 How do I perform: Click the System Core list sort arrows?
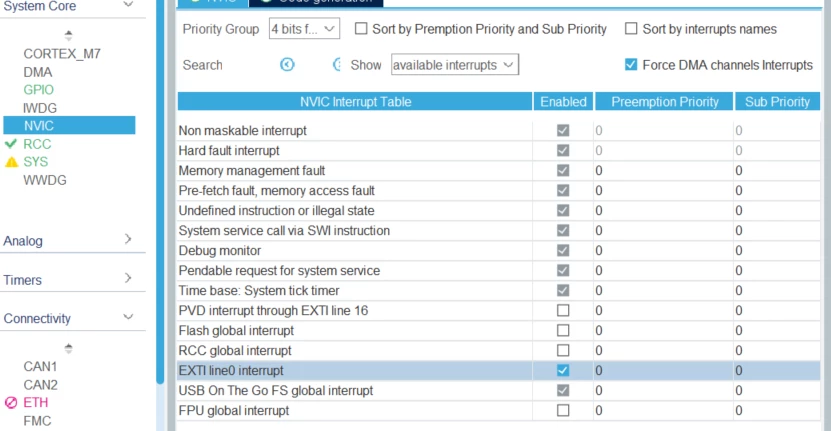pos(68,36)
